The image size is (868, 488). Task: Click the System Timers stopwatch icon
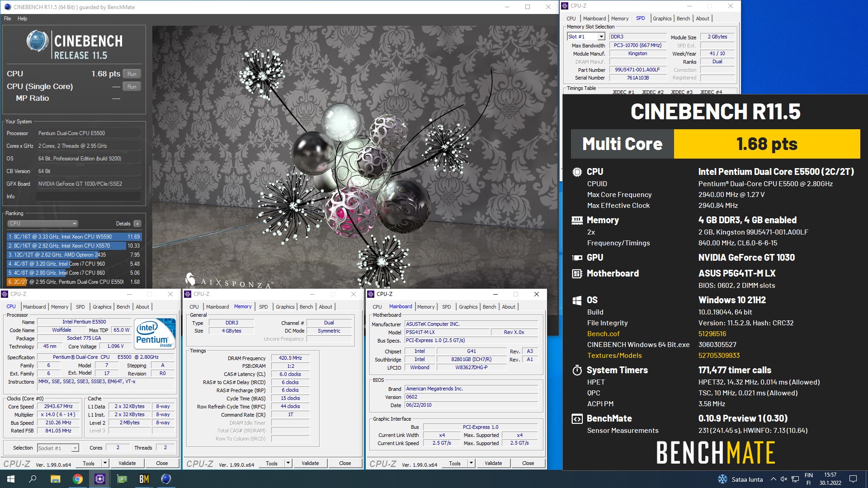577,371
